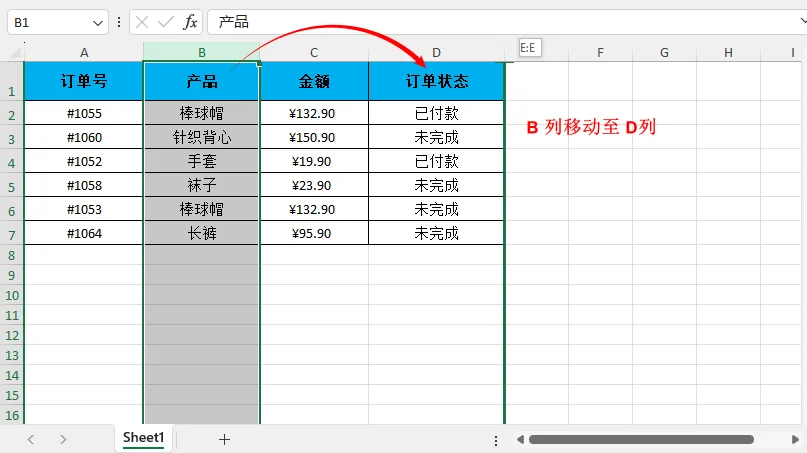Click the 产品 header cell
This screenshot has width=807, height=453.
(202, 81)
